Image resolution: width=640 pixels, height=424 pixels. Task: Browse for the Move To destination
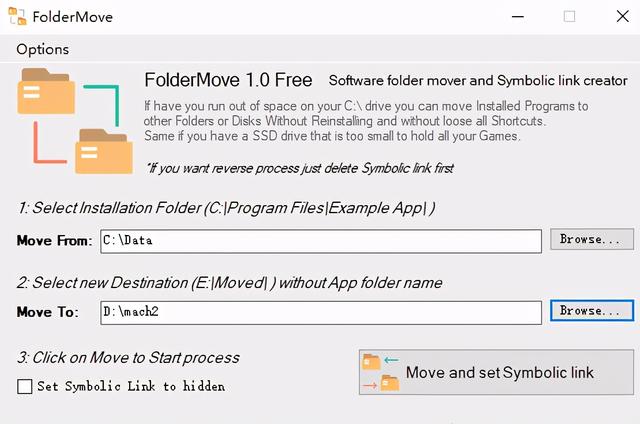point(591,311)
